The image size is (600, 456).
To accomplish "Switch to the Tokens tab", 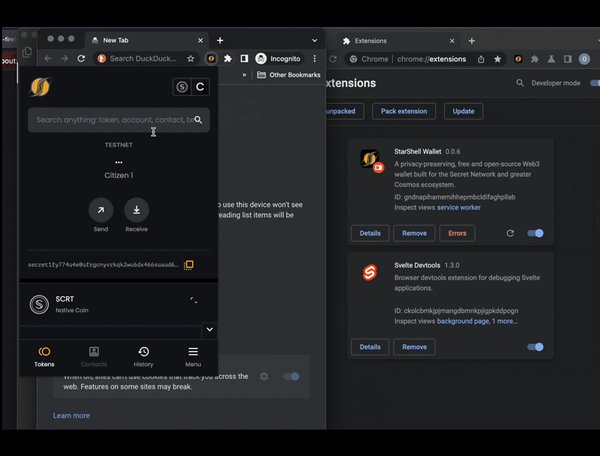I will click(x=44, y=357).
